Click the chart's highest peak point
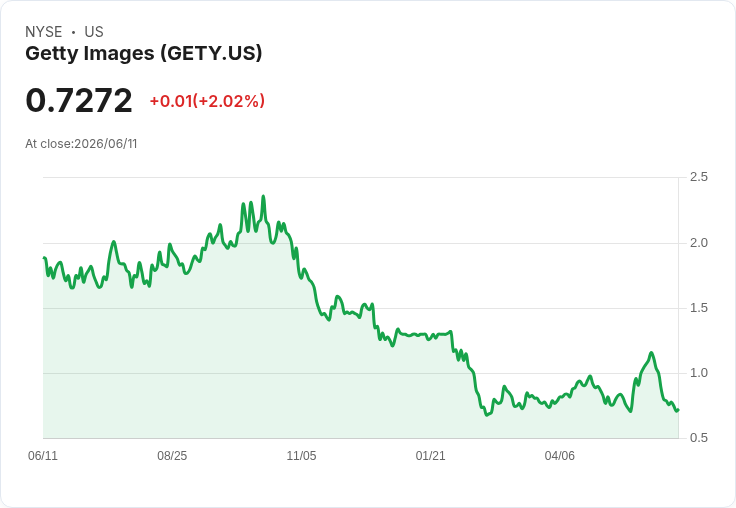This screenshot has width=736, height=508. 263,196
